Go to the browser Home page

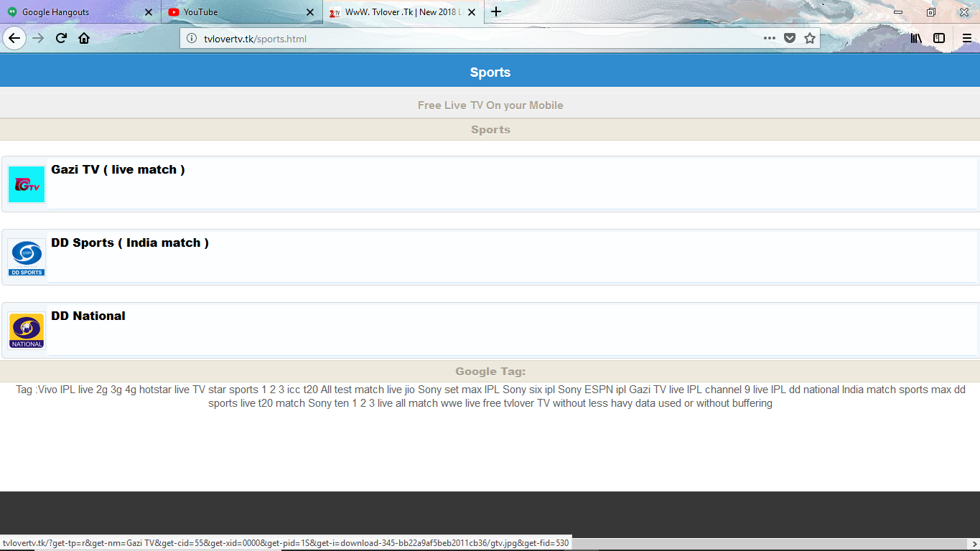pos(84,39)
